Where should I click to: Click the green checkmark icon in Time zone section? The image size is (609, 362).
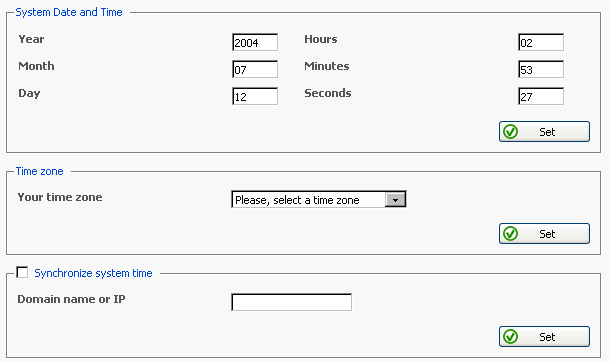point(510,234)
